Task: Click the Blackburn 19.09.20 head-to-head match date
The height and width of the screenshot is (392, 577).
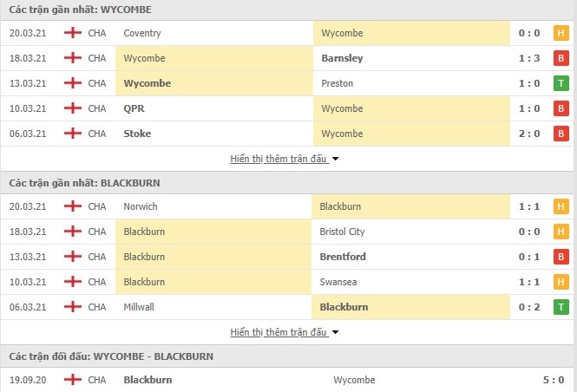Action: [28, 380]
